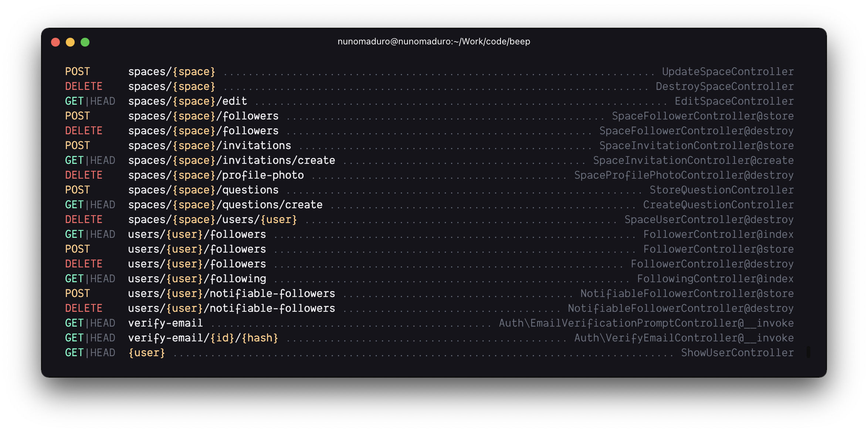Click the yellow minimize traffic light
The image size is (868, 432).
70,42
